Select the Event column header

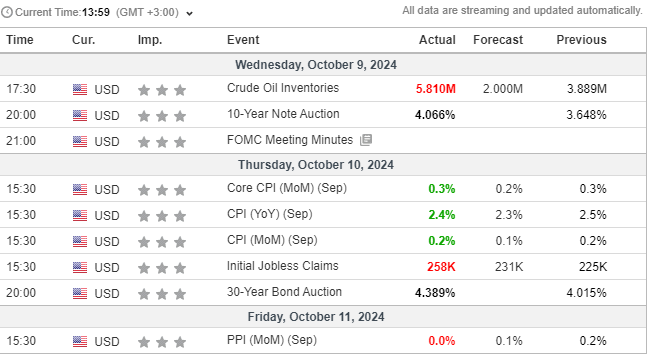243,40
